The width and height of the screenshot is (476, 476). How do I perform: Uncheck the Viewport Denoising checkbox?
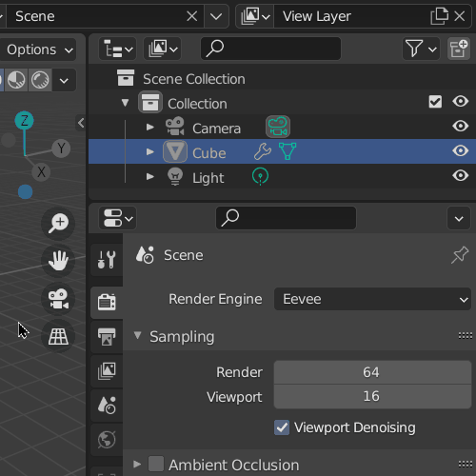(282, 427)
